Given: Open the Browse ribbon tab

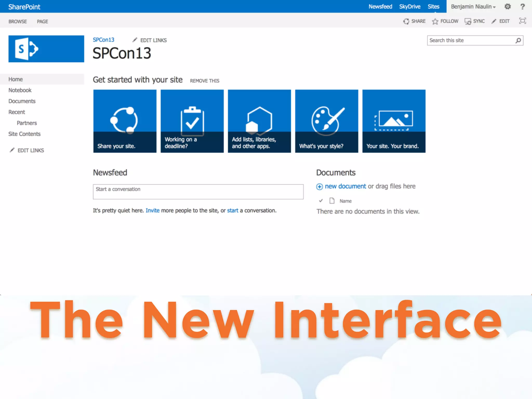Looking at the screenshot, I should click(x=18, y=22).
